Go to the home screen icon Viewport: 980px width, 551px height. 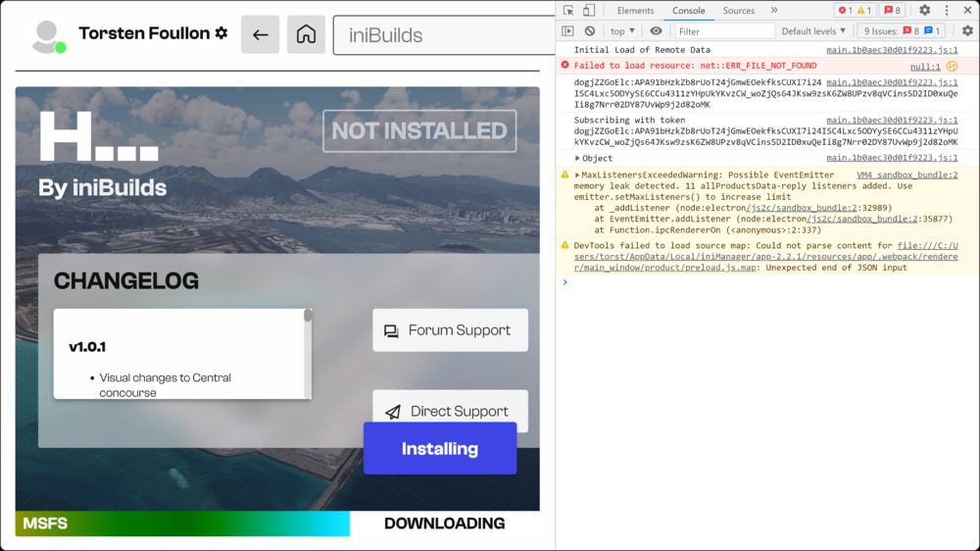(x=306, y=34)
